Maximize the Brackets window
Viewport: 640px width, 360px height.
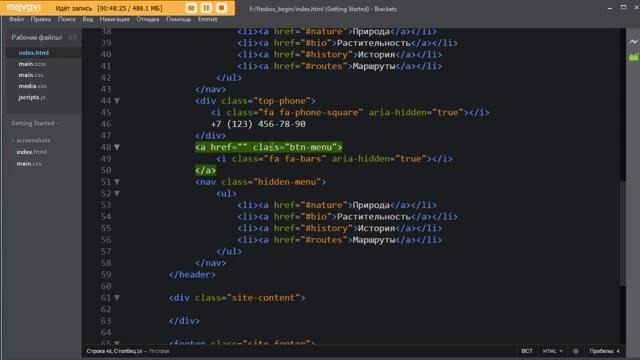click(623, 7)
